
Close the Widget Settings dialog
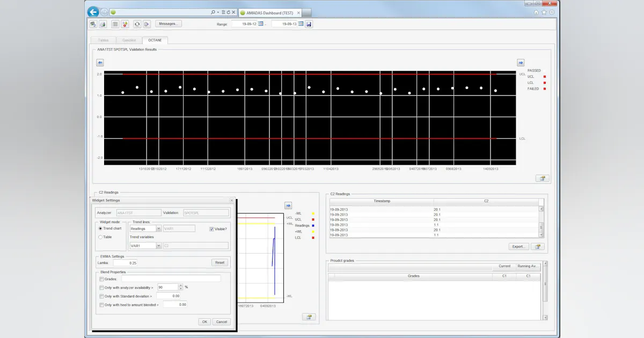point(232,200)
